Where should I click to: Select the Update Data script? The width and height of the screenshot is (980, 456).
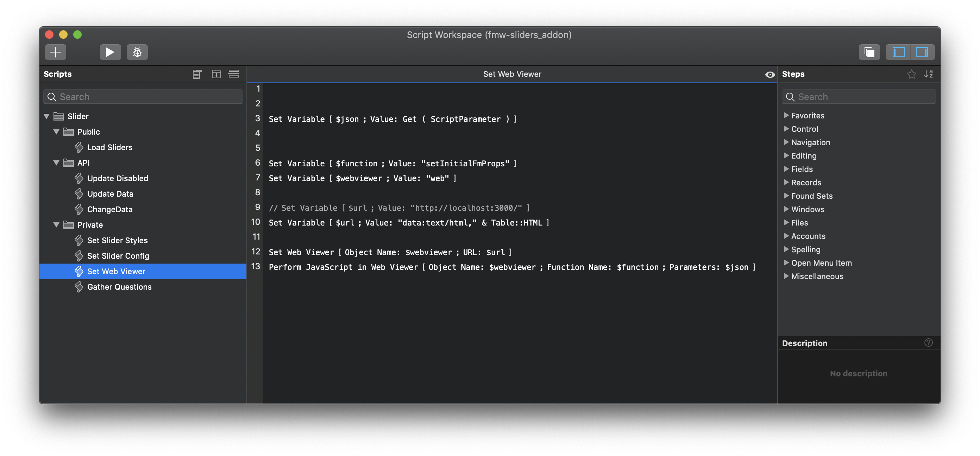pos(143,194)
